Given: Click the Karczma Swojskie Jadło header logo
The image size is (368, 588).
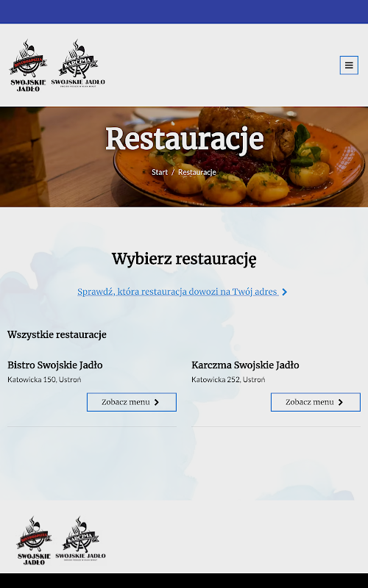Looking at the screenshot, I should 78,64.
